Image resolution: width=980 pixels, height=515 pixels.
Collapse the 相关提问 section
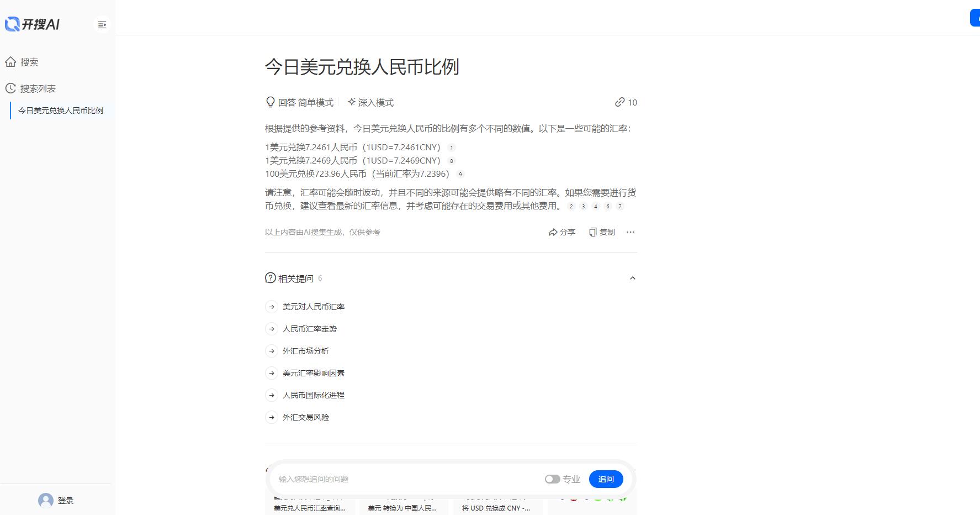[633, 278]
